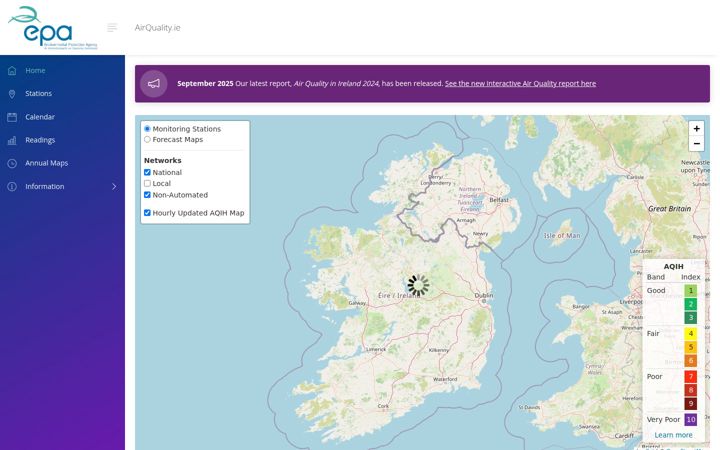Click 'Great Britain' map label

[x=669, y=208]
